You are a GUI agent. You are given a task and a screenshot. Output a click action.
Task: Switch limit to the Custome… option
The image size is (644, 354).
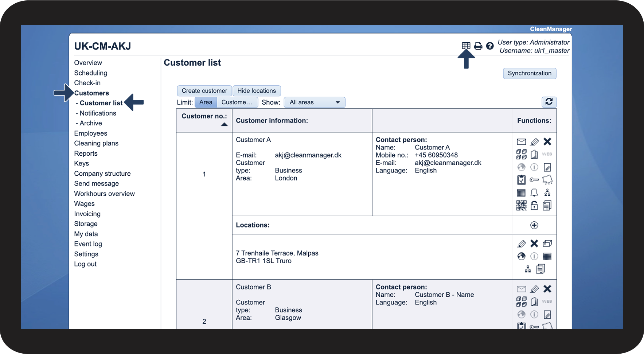(237, 102)
